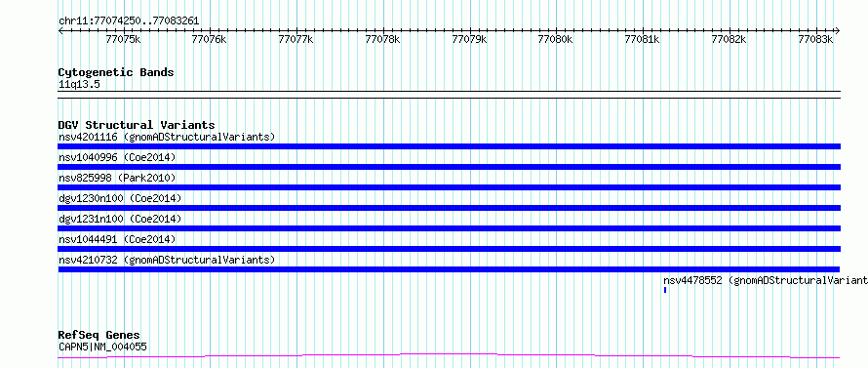Open variant nsv4210732 label
868x368 pixels.
tap(167, 260)
